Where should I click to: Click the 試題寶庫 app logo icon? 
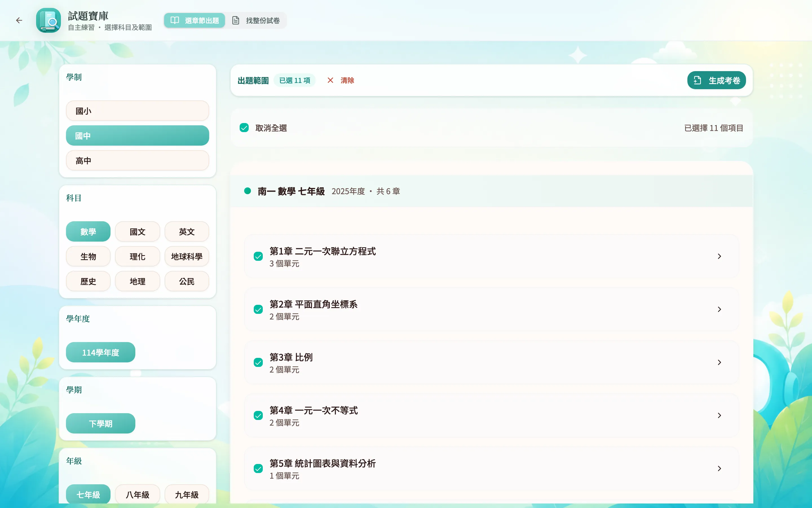coord(48,21)
